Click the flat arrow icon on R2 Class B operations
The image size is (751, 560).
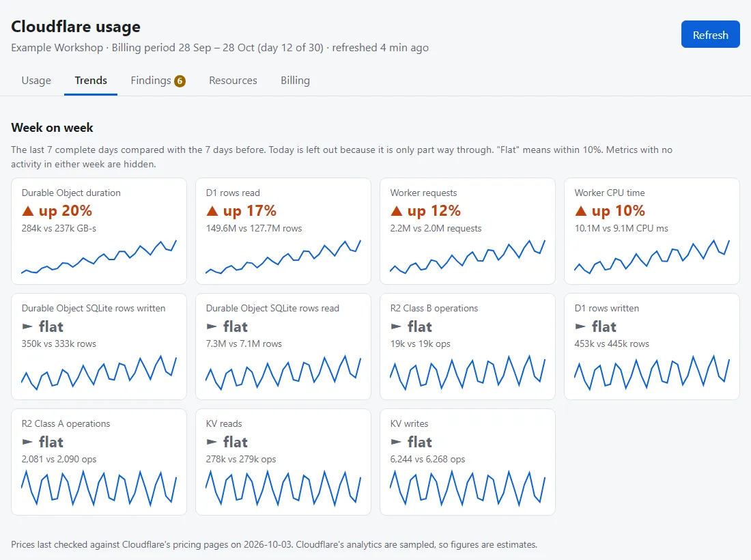tap(396, 326)
